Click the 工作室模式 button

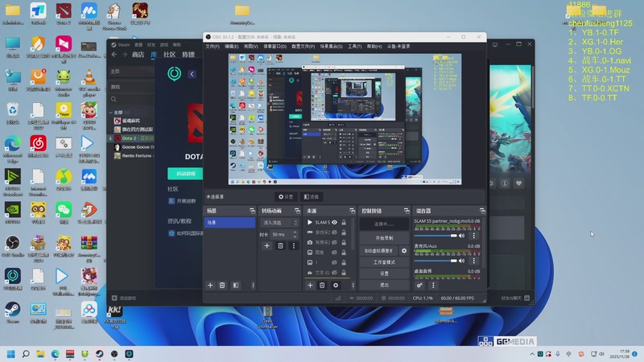(385, 262)
